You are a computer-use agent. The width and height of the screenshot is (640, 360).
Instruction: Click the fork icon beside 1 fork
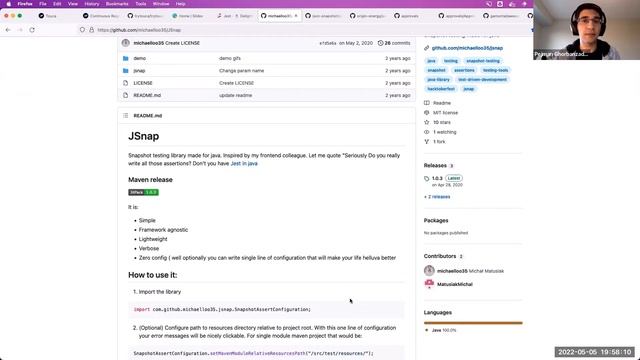click(x=427, y=142)
